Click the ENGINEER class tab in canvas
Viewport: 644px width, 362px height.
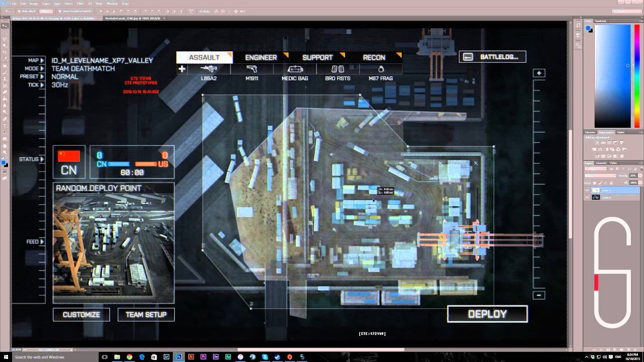pyautogui.click(x=261, y=57)
